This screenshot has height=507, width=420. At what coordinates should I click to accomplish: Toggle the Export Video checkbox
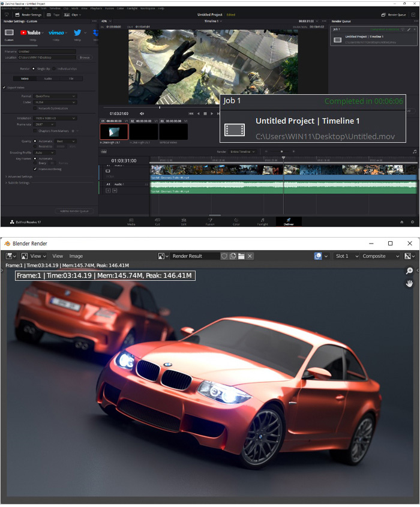5,87
